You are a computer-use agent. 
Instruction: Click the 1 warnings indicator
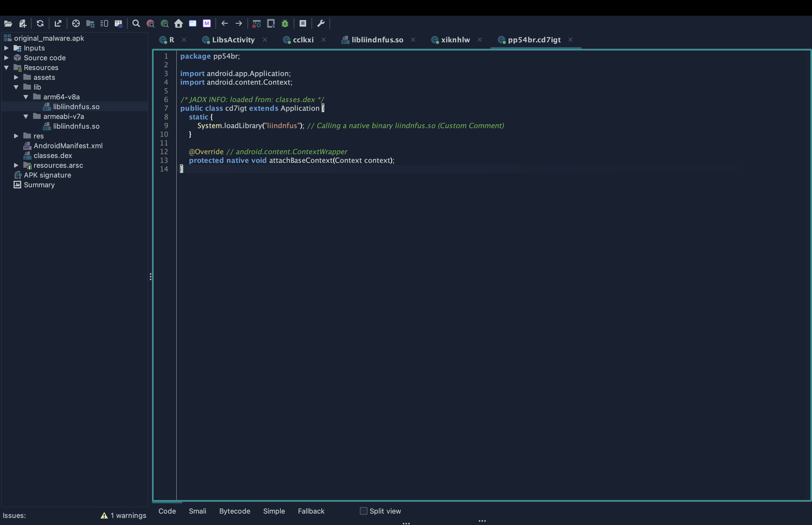point(128,515)
